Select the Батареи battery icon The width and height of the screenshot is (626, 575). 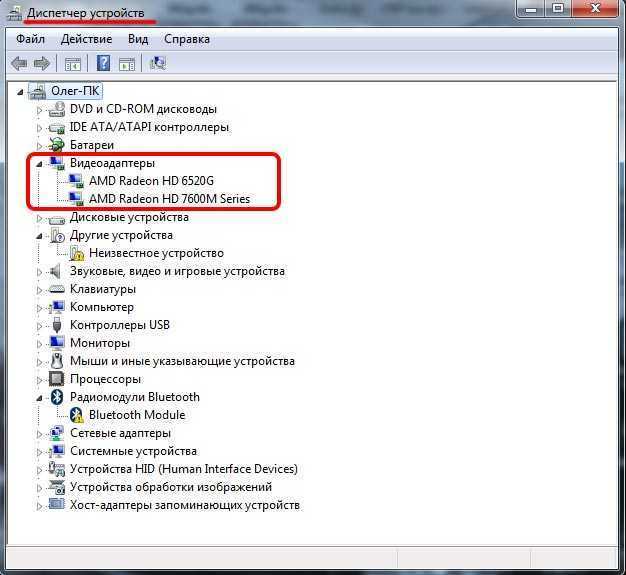tap(56, 145)
